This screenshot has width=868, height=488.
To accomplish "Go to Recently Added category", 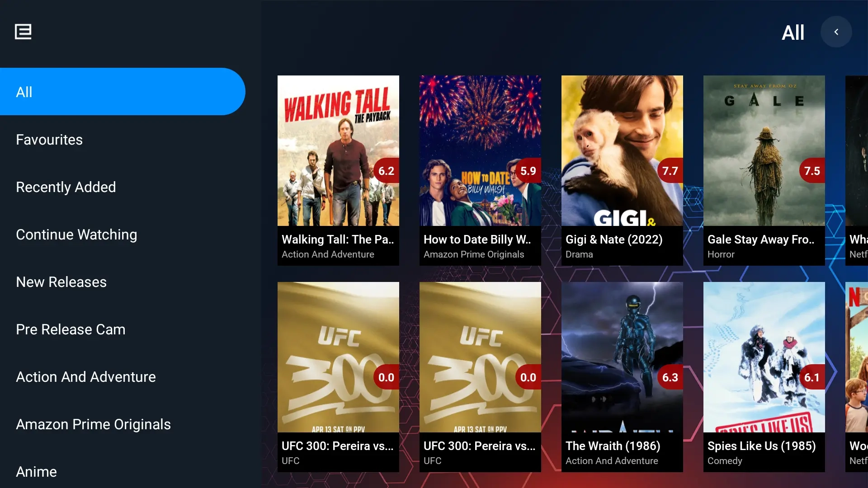I will (x=66, y=187).
